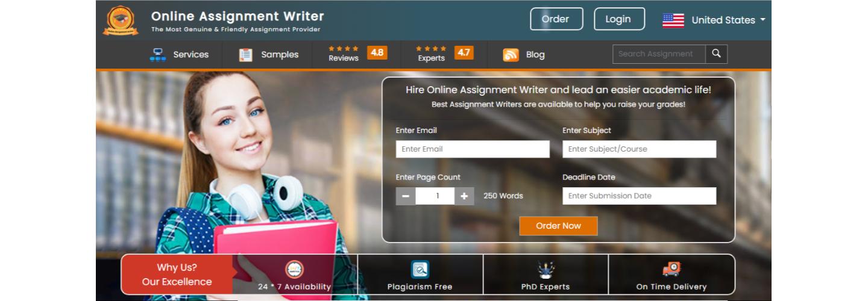Click the 24 * 7 Availability icon

click(x=294, y=269)
